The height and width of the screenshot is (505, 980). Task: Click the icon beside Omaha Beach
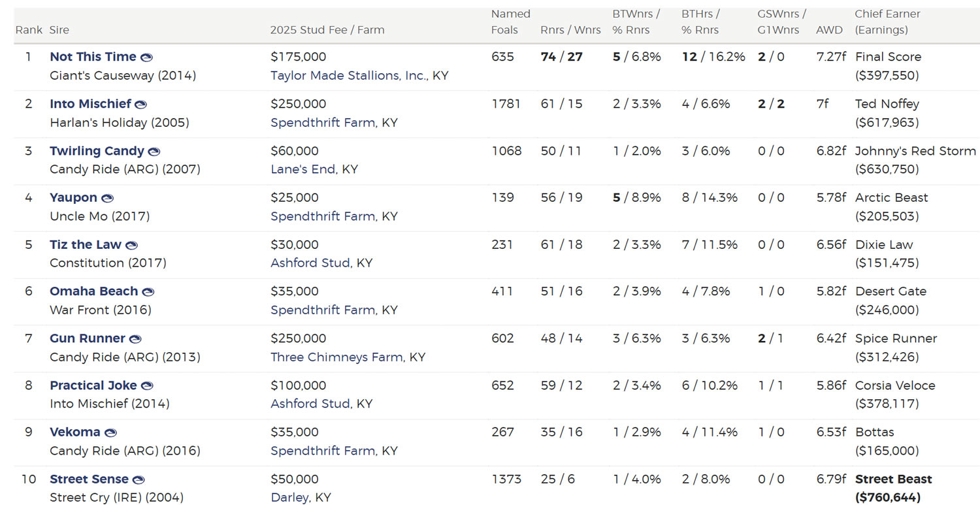click(x=148, y=292)
